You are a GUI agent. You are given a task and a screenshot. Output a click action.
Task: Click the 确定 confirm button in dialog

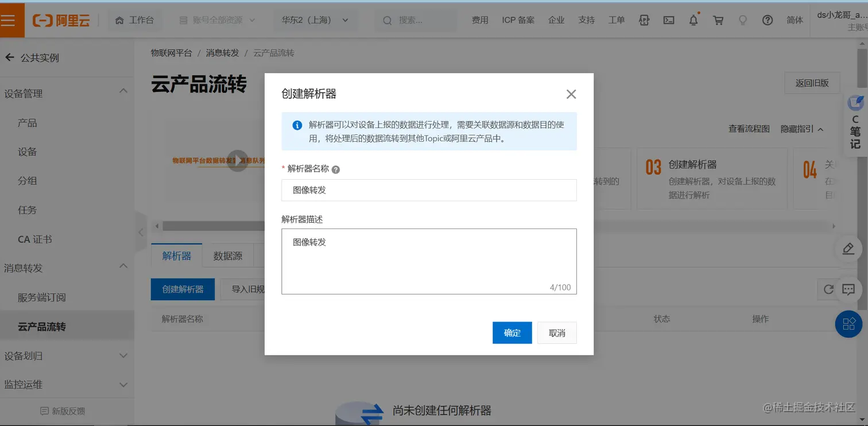coord(511,332)
